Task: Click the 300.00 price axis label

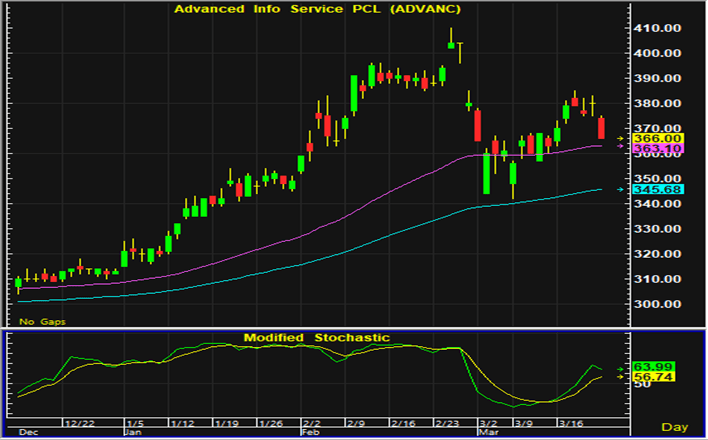Action: pos(661,304)
